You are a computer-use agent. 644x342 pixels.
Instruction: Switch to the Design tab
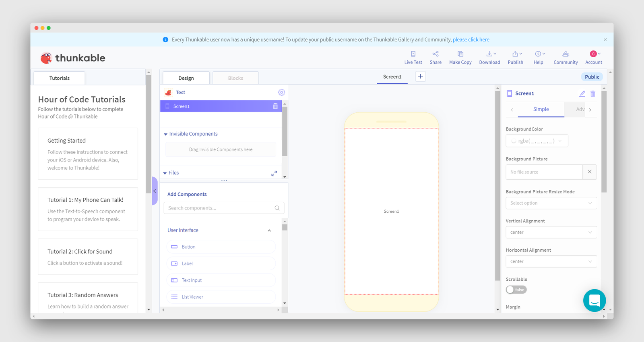coord(186,78)
